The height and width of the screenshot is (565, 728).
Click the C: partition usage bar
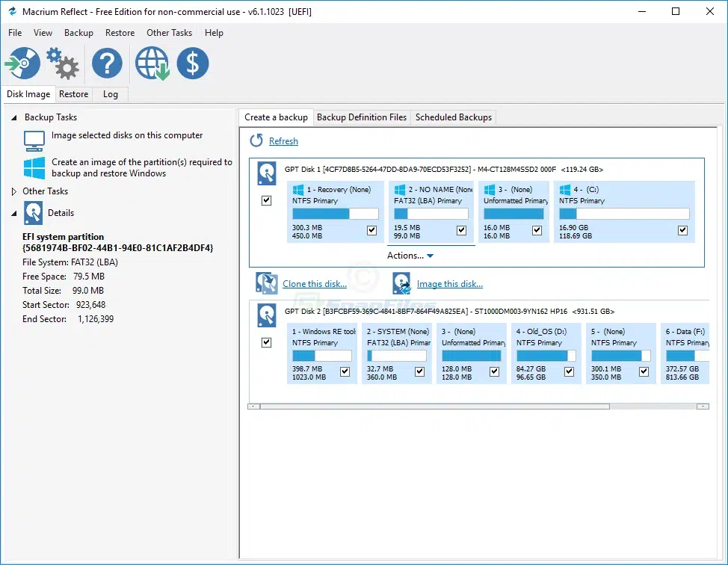[623, 213]
